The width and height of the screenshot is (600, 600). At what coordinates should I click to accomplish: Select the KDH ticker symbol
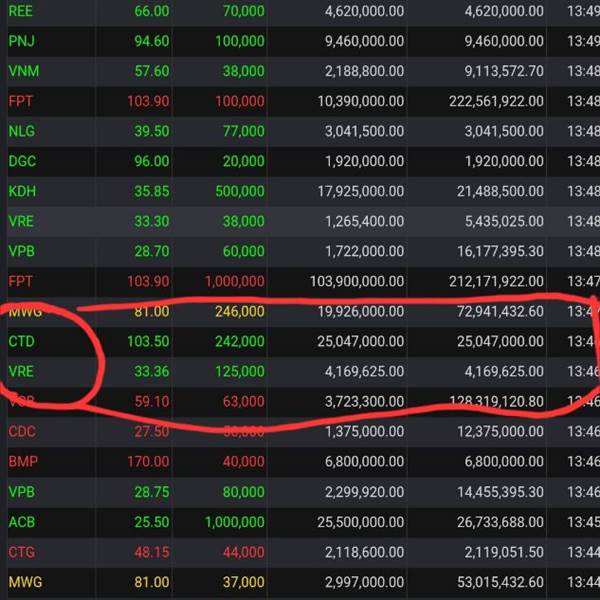click(x=22, y=191)
